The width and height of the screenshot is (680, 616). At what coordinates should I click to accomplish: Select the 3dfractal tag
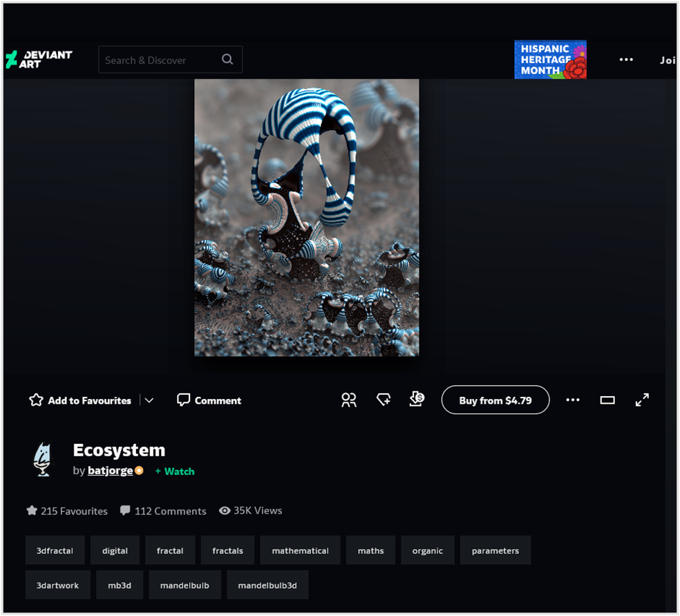pyautogui.click(x=55, y=550)
